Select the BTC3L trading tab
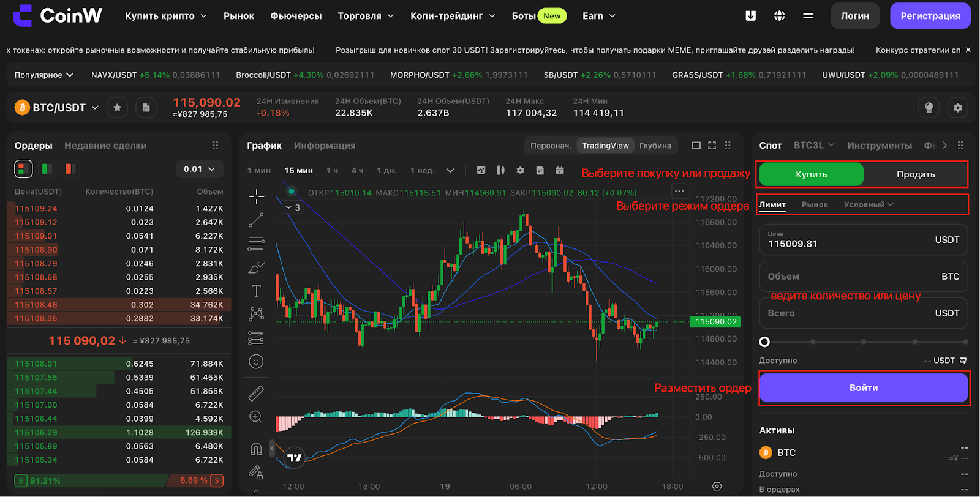This screenshot has width=980, height=497. point(814,145)
